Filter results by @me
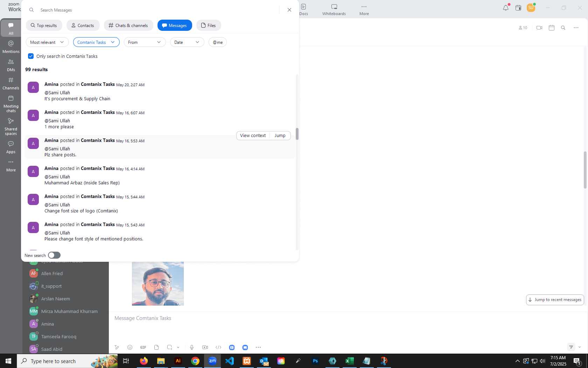 coord(218,42)
